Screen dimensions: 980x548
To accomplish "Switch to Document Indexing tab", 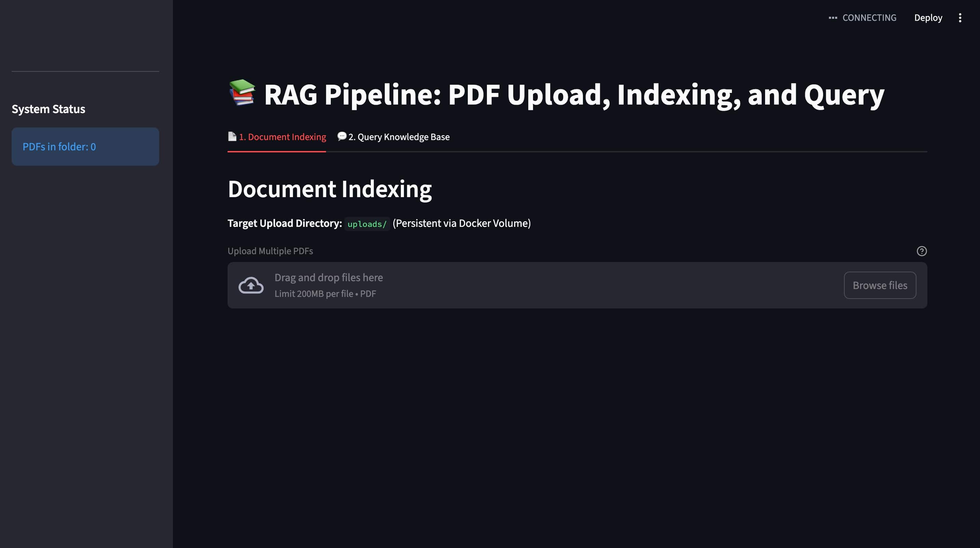I will [x=277, y=137].
